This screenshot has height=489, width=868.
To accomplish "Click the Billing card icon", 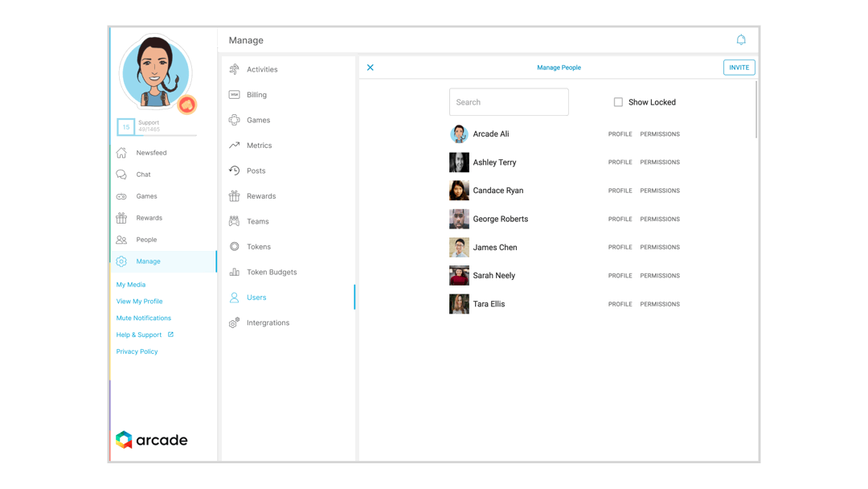I will [234, 95].
